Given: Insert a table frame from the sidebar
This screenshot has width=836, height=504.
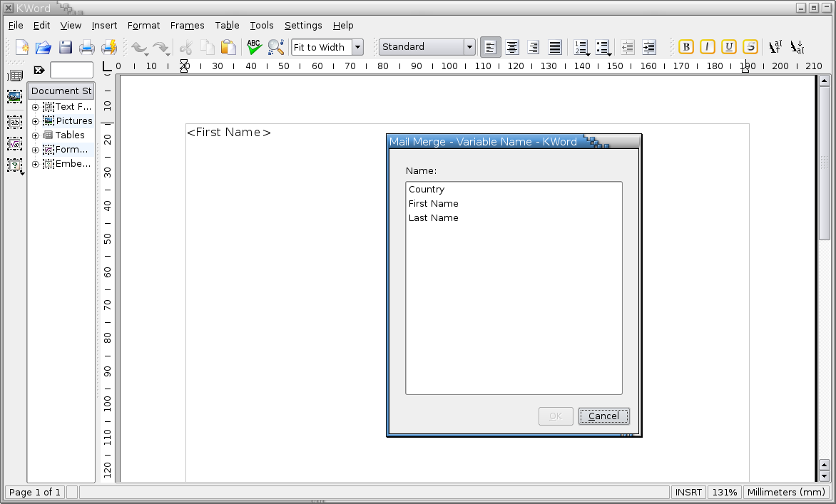Looking at the screenshot, I should [14, 76].
